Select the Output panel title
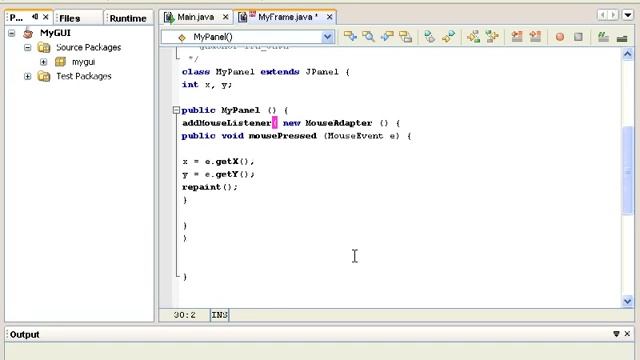Viewport: 640px width, 360px height. pyautogui.click(x=24, y=334)
